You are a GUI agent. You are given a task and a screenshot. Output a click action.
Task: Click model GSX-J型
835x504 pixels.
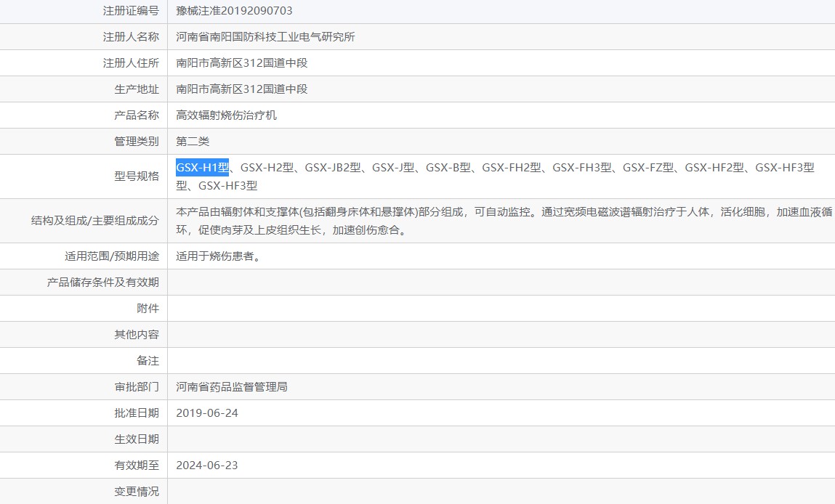point(393,167)
